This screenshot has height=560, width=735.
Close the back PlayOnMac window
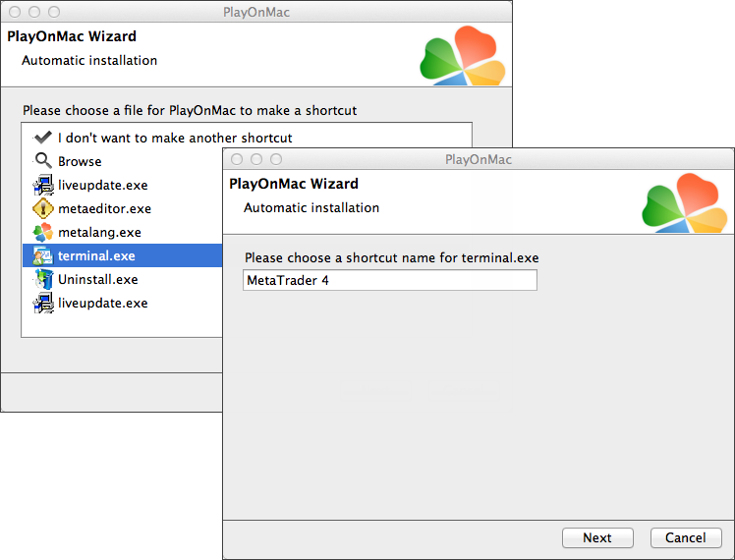pyautogui.click(x=15, y=13)
